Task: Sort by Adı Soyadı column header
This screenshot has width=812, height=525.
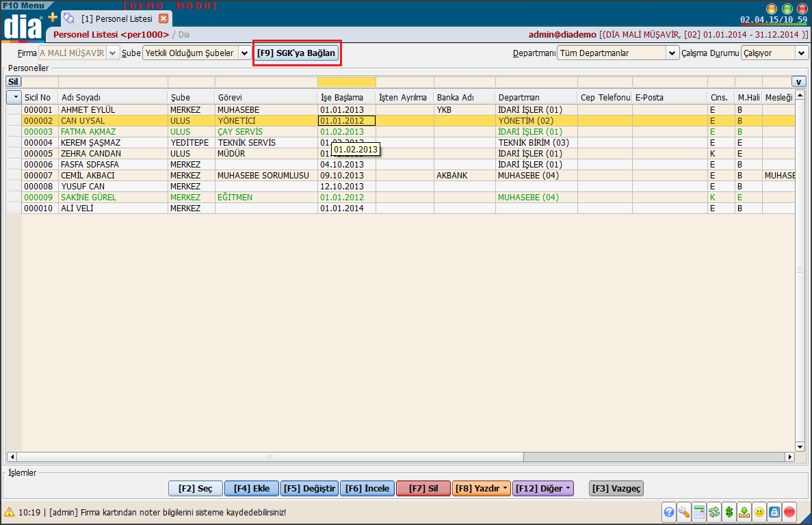Action: 113,97
